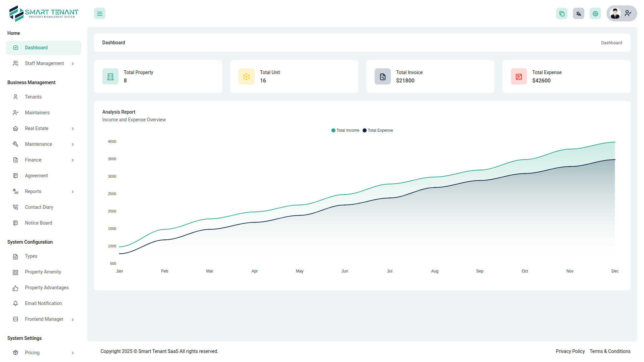
Task: Go to Notice Board in sidebar
Action: pyautogui.click(x=38, y=223)
